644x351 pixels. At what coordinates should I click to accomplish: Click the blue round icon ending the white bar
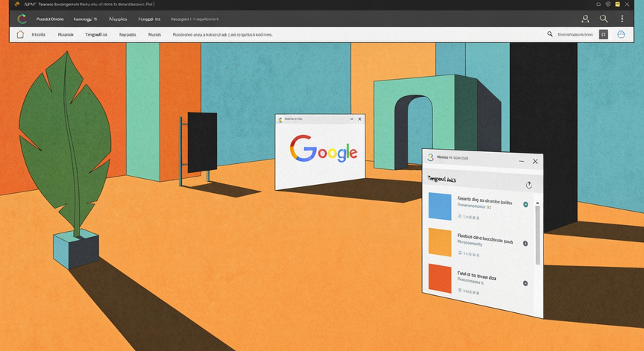point(621,34)
